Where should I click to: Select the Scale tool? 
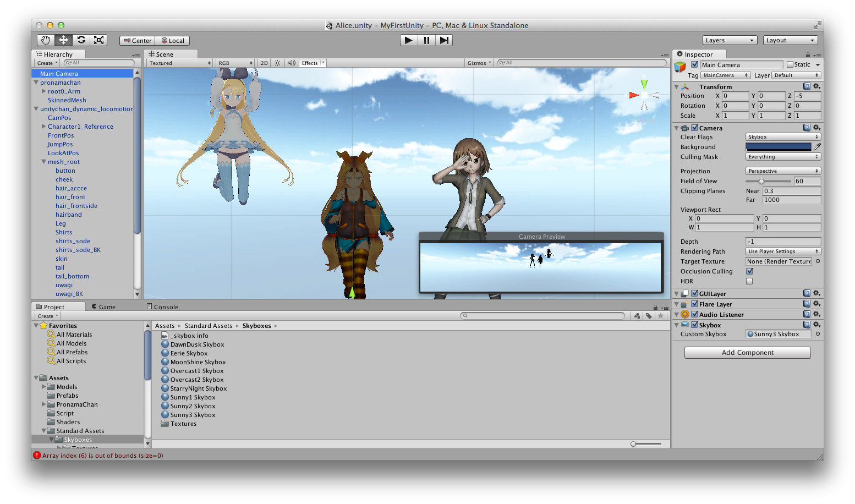click(98, 40)
